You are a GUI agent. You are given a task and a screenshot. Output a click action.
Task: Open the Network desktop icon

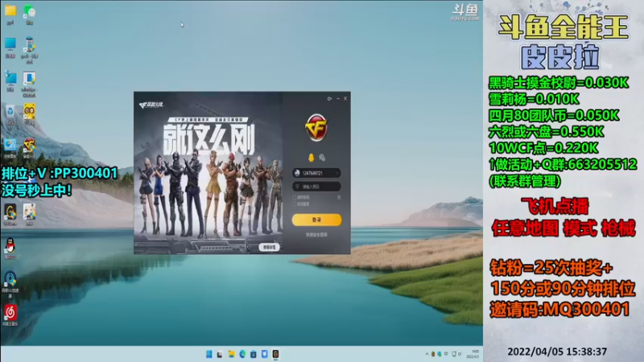pyautogui.click(x=10, y=78)
